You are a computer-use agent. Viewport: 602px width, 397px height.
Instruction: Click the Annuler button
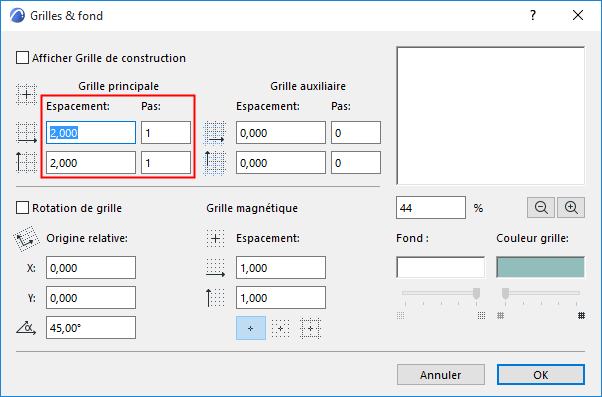tap(441, 375)
